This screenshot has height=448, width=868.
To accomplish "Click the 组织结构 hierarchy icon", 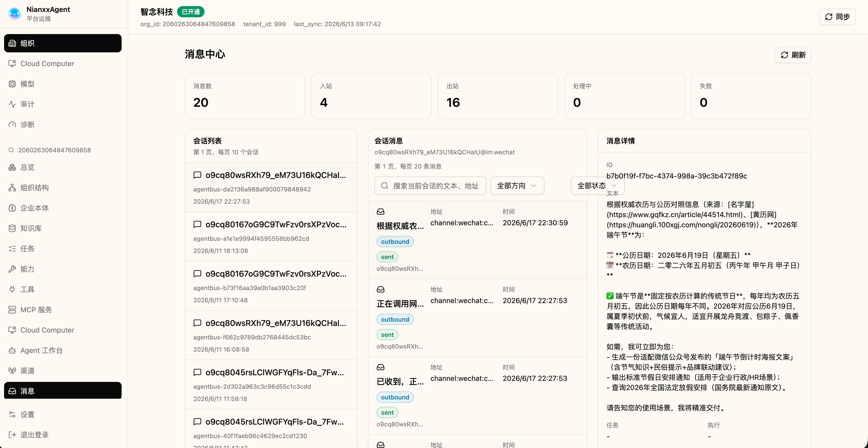I will point(12,188).
